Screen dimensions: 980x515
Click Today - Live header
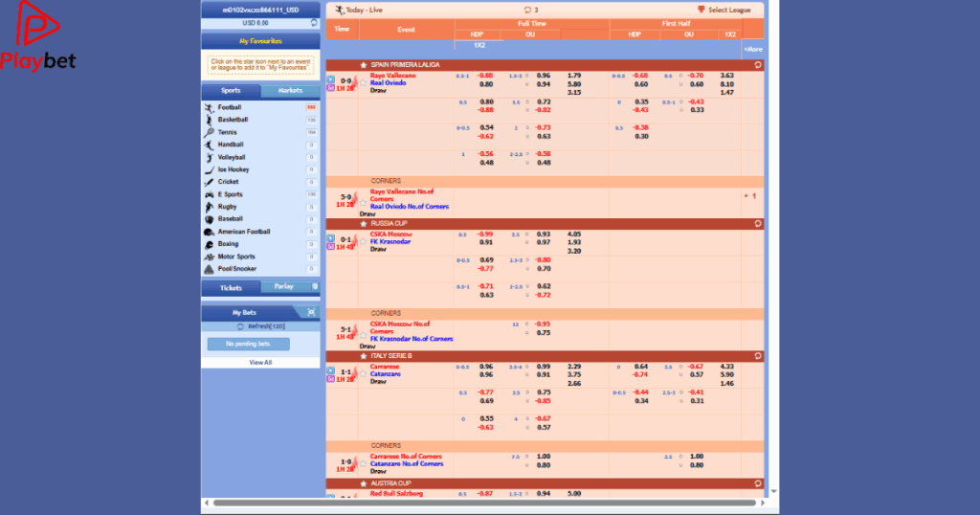click(359, 10)
